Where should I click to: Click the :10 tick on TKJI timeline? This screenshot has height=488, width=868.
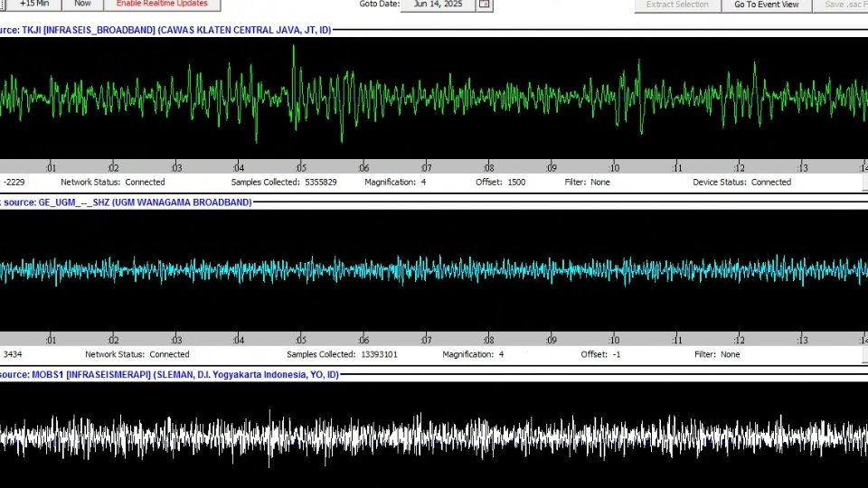click(x=614, y=167)
